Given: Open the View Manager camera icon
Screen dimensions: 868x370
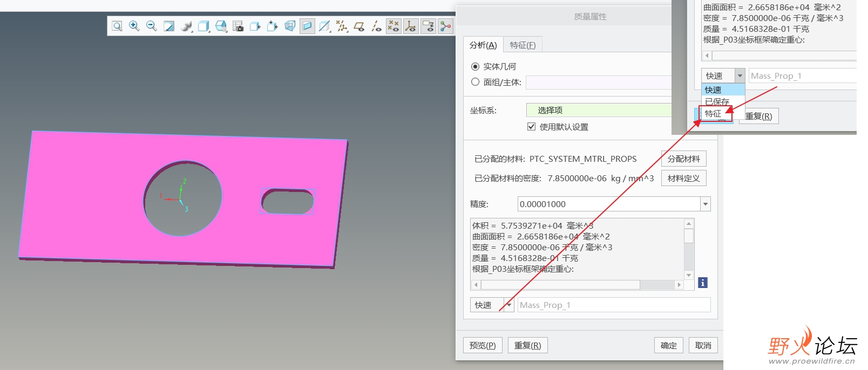Looking at the screenshot, I should 238,26.
